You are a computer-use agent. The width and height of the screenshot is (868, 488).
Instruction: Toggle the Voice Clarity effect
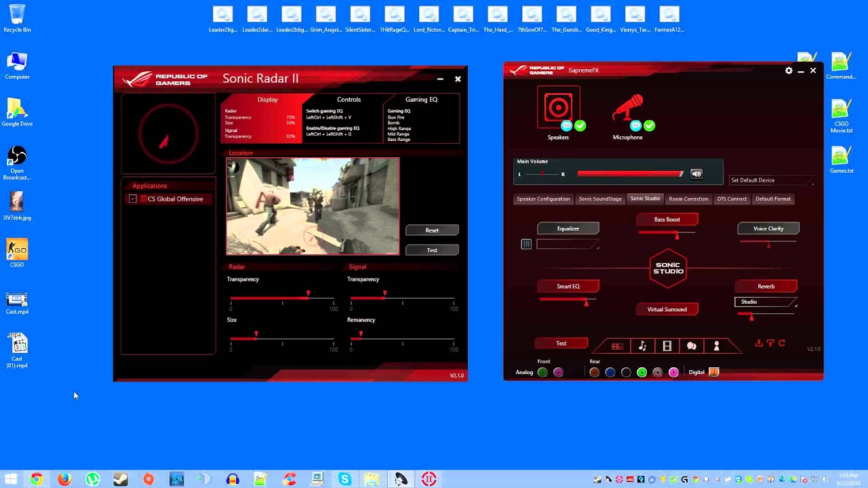coord(768,228)
